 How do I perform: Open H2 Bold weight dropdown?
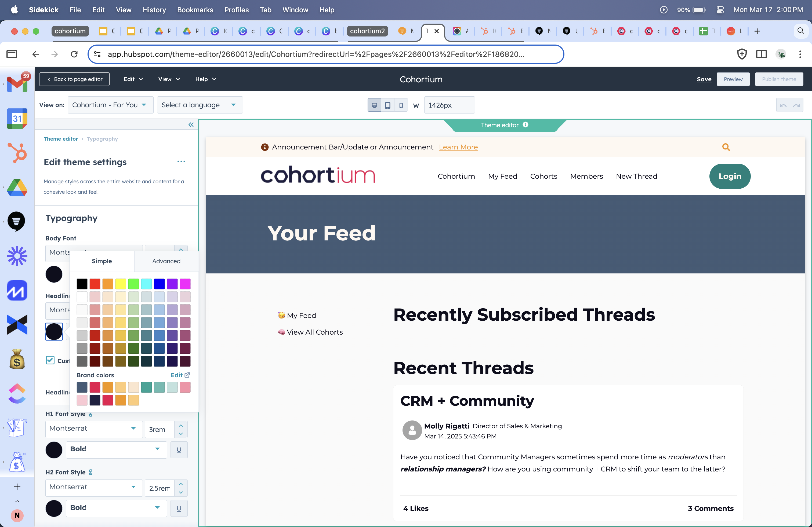pyautogui.click(x=116, y=508)
